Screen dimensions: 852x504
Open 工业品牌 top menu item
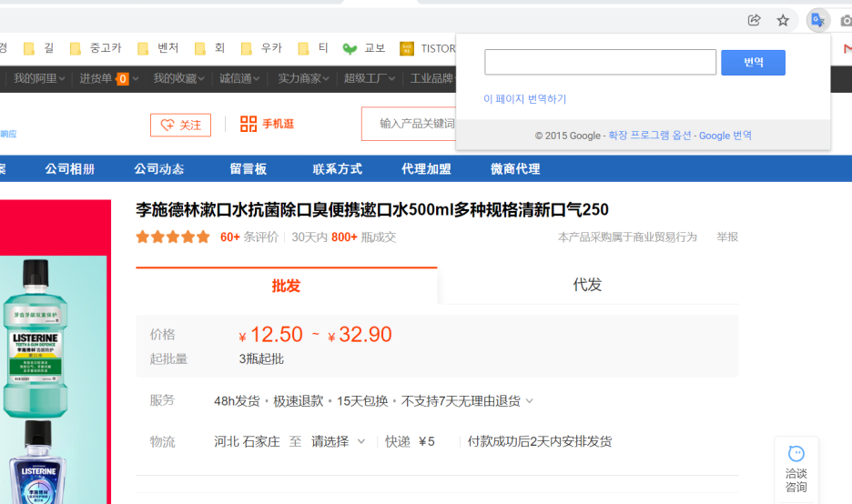point(432,79)
